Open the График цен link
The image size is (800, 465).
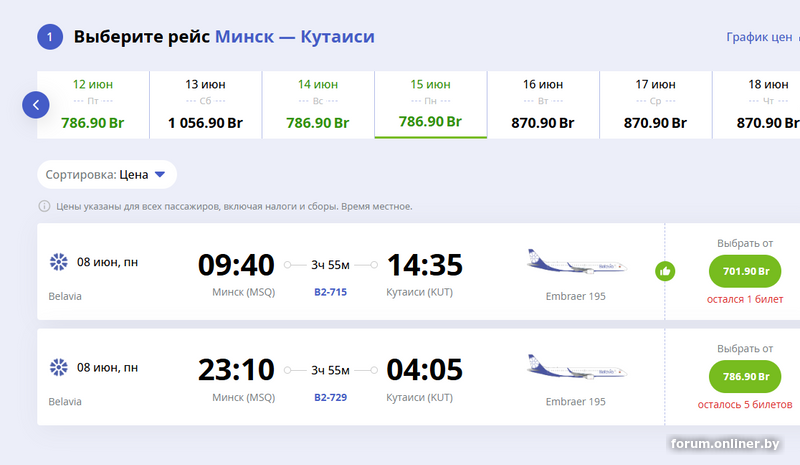click(x=759, y=38)
